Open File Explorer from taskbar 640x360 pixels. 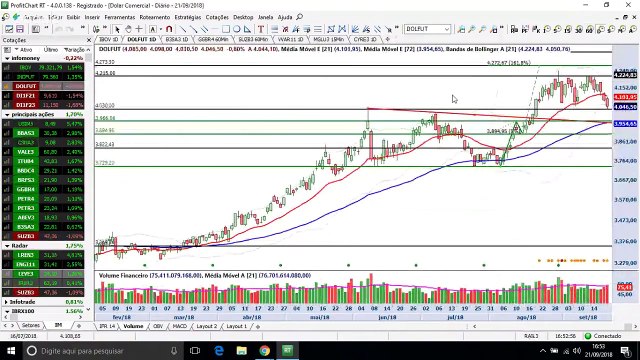[242, 351]
